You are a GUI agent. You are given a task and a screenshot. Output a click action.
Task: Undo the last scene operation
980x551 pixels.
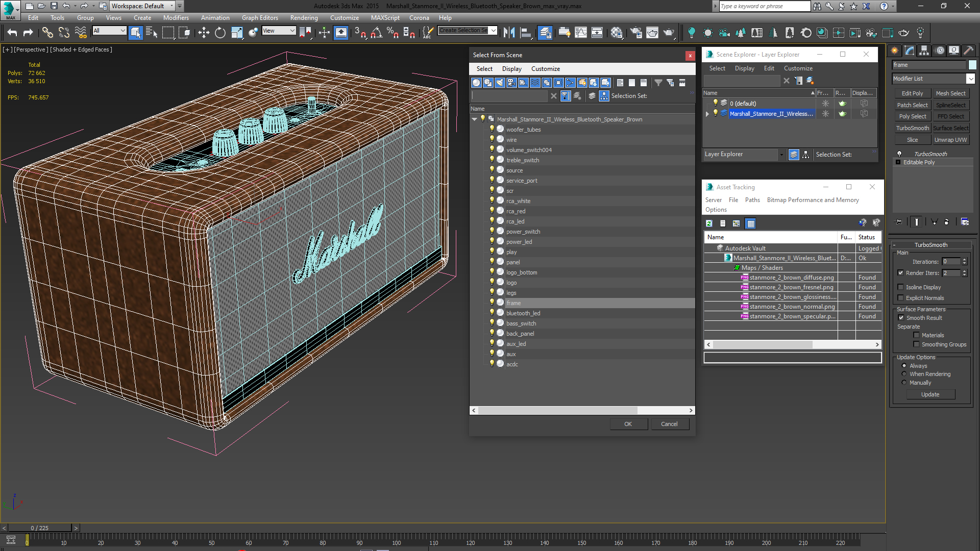tap(12, 33)
